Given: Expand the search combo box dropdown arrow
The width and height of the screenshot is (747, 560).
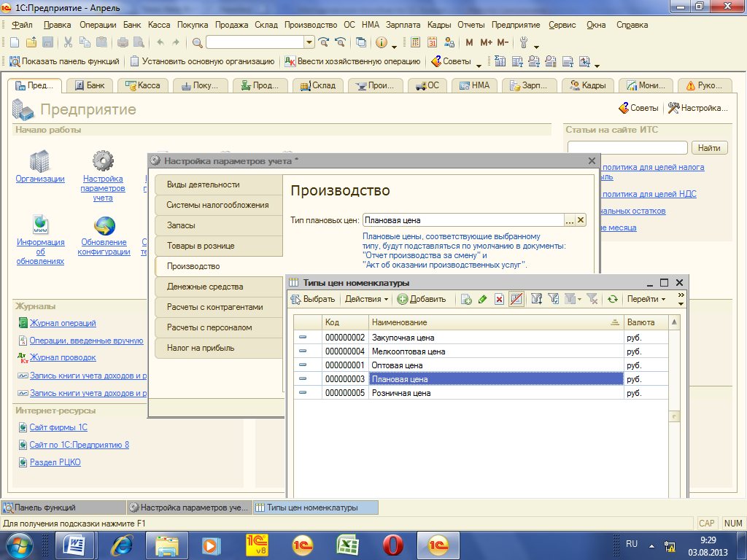Looking at the screenshot, I should pos(309,42).
